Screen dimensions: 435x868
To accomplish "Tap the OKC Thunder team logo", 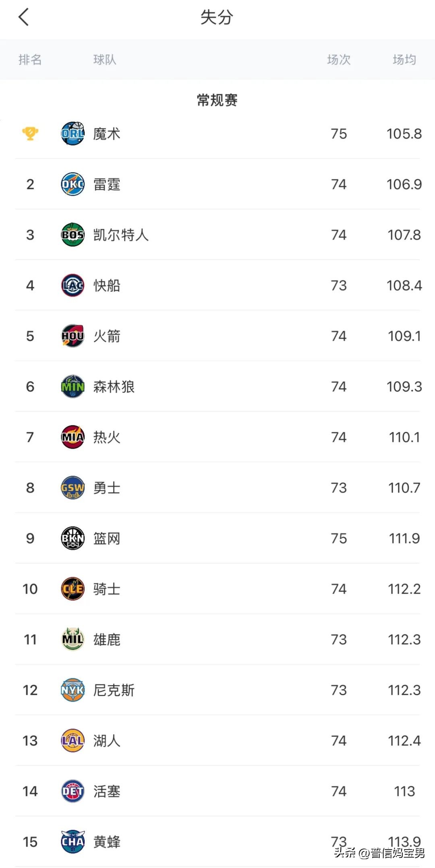I will 72,184.
